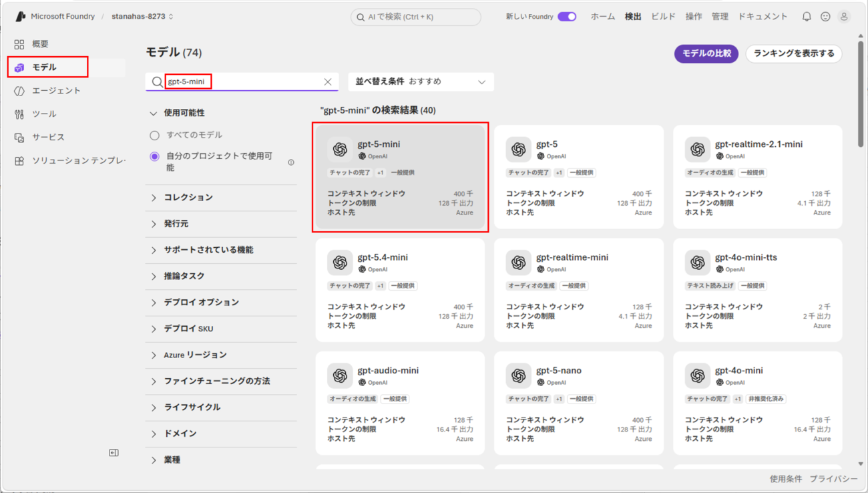This screenshot has width=868, height=493.
Task: Open the user account avatar
Action: pos(844,17)
